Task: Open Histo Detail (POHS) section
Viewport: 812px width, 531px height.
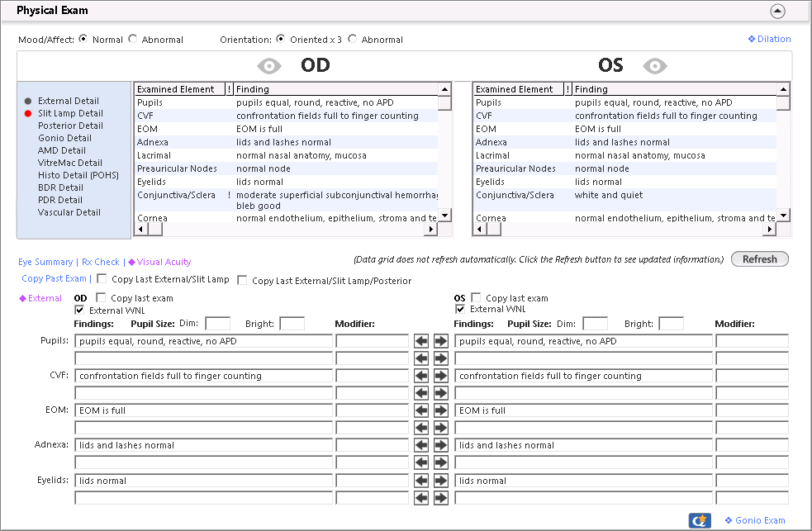Action: 78,175
